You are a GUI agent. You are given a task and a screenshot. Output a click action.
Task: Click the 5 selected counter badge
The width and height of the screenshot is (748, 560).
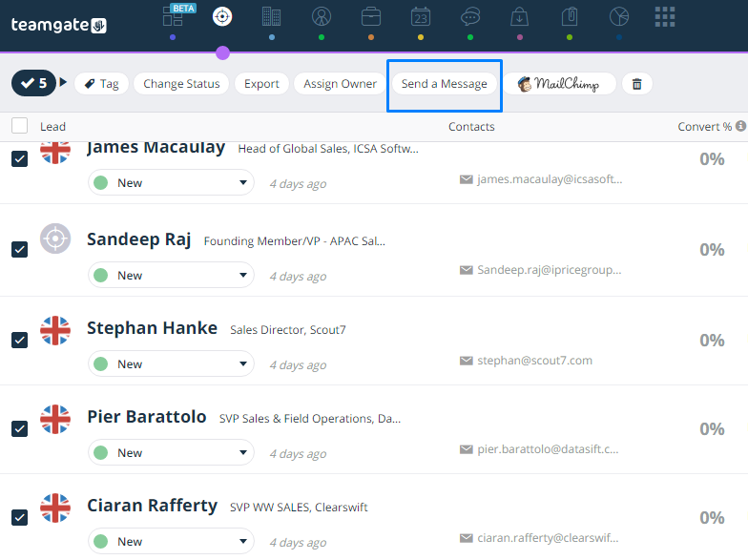point(33,83)
